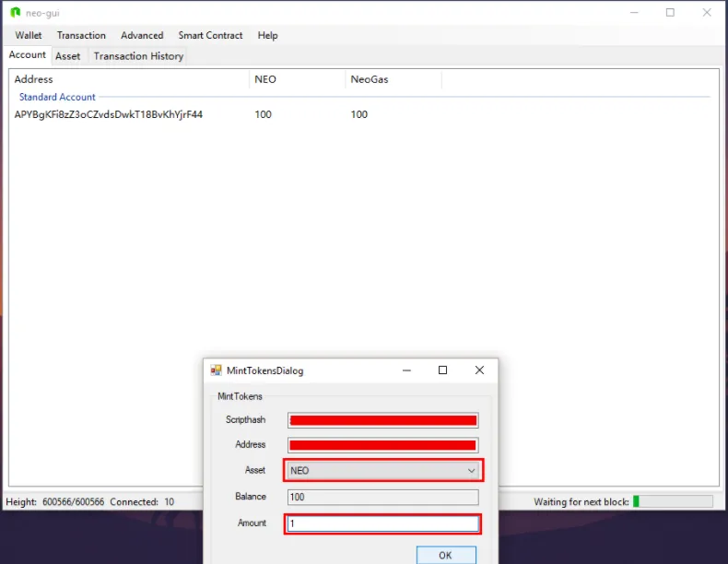This screenshot has height=564, width=728.
Task: Minimize the neo-gui main window
Action: [x=634, y=13]
